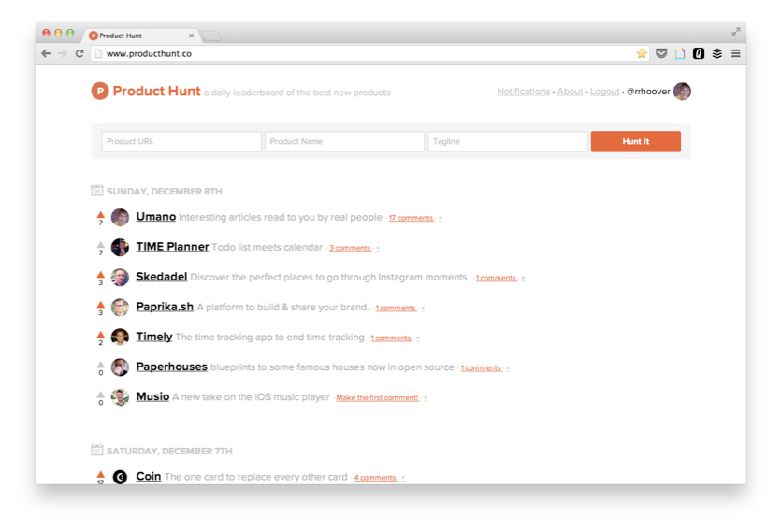Image resolution: width=781 pixels, height=532 pixels.
Task: Open the Timely product link
Action: coord(154,338)
